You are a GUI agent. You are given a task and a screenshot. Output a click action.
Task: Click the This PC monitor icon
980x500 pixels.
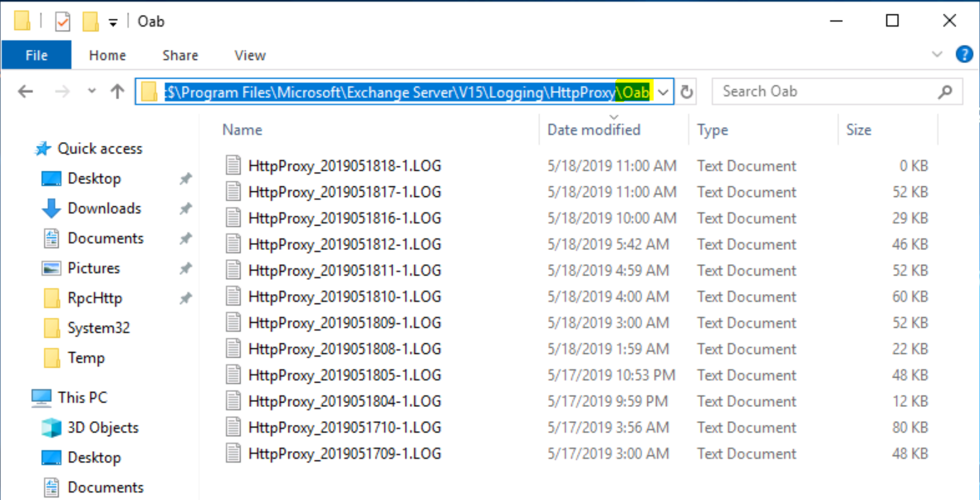coord(42,398)
